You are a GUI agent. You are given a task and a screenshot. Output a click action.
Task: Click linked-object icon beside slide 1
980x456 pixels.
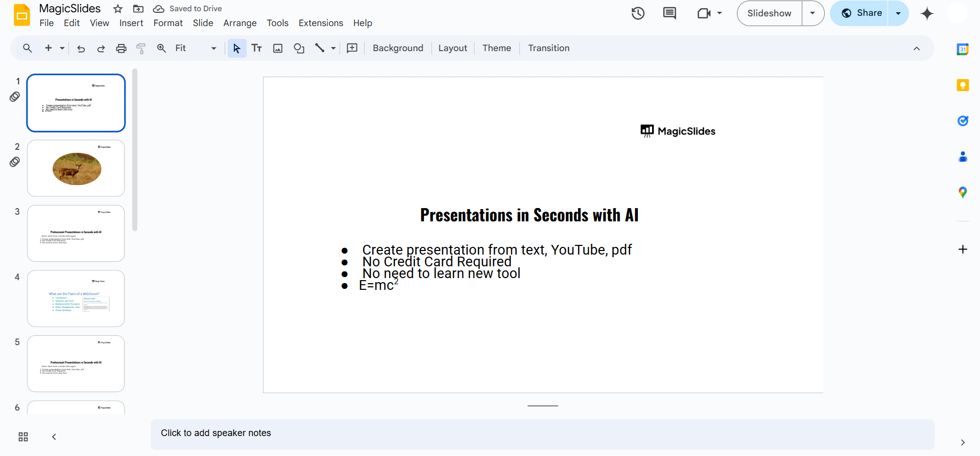click(x=15, y=97)
